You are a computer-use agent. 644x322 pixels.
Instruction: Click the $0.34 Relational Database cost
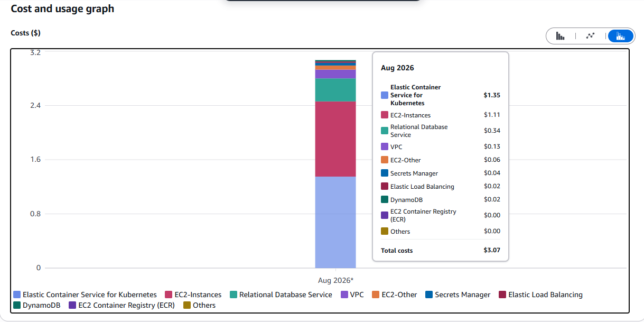click(492, 131)
